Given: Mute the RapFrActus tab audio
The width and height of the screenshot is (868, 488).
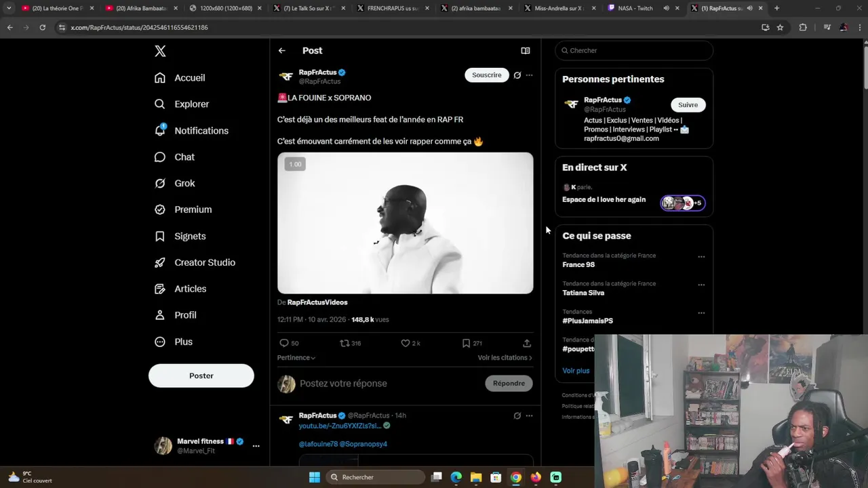Looking at the screenshot, I should [x=749, y=8].
